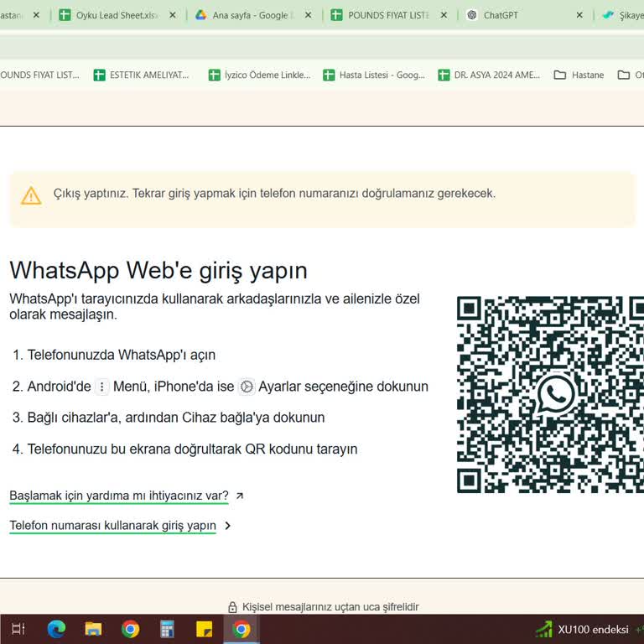Open the XU100 endeksi stock widget
This screenshot has width=644, height=644.
[589, 630]
